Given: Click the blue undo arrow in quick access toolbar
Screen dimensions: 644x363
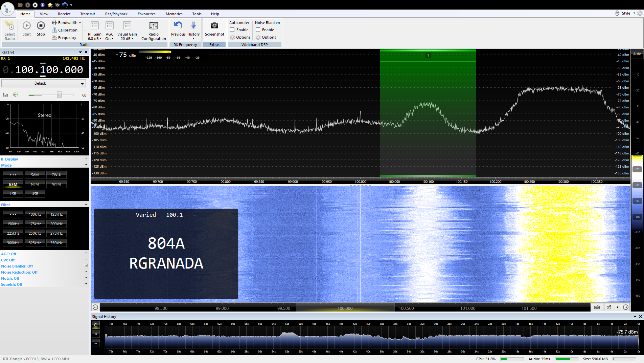Looking at the screenshot, I should coord(65,5).
